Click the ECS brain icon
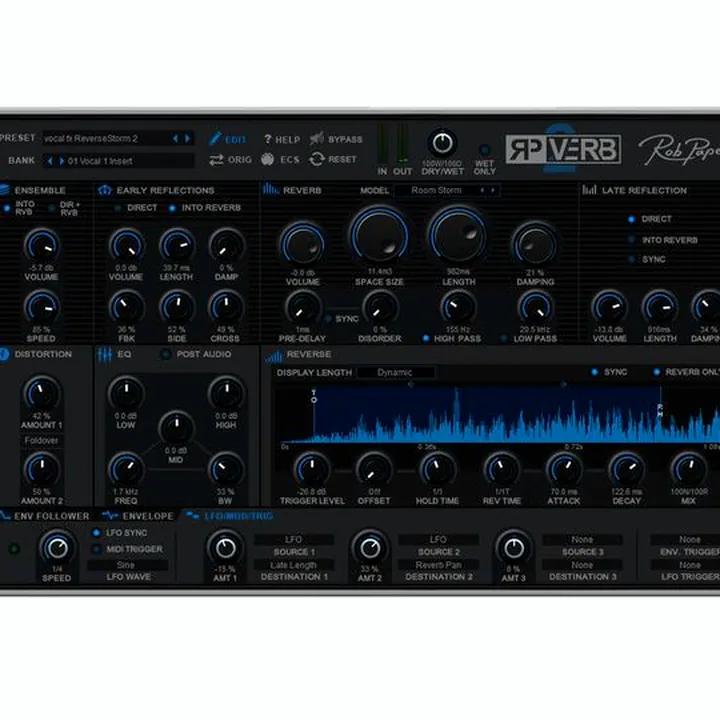This screenshot has height=720, width=720. pyautogui.click(x=267, y=159)
